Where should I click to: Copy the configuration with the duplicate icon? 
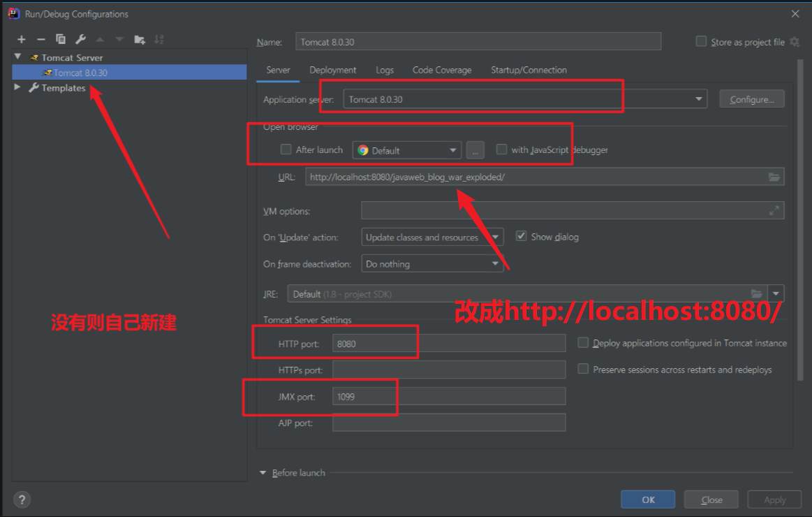61,39
